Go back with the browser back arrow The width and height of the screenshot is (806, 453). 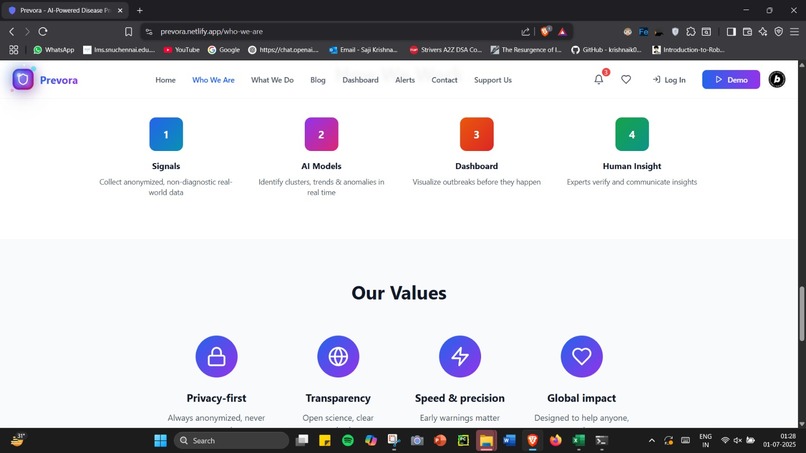(12, 31)
